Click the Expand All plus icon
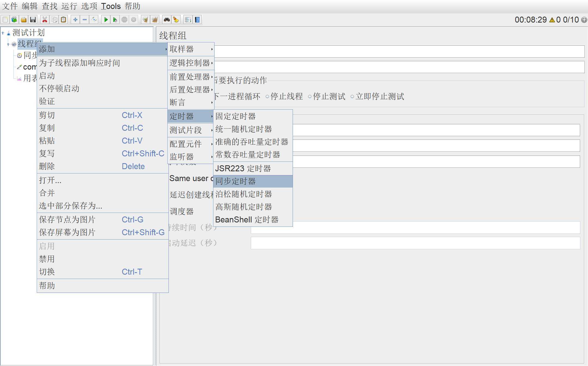 (75, 20)
